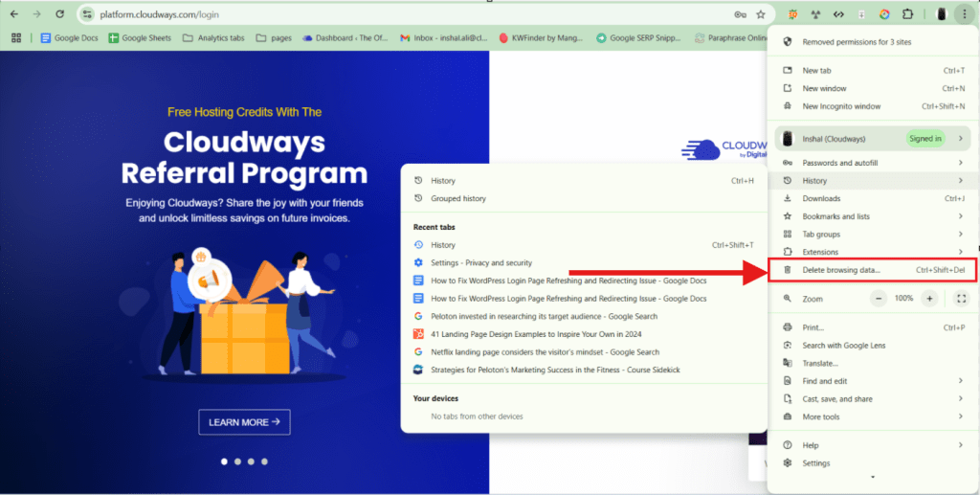Select the first carousel dot

(224, 461)
